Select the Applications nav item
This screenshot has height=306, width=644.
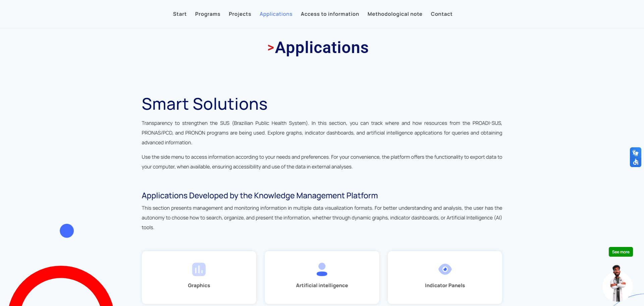pos(276,14)
